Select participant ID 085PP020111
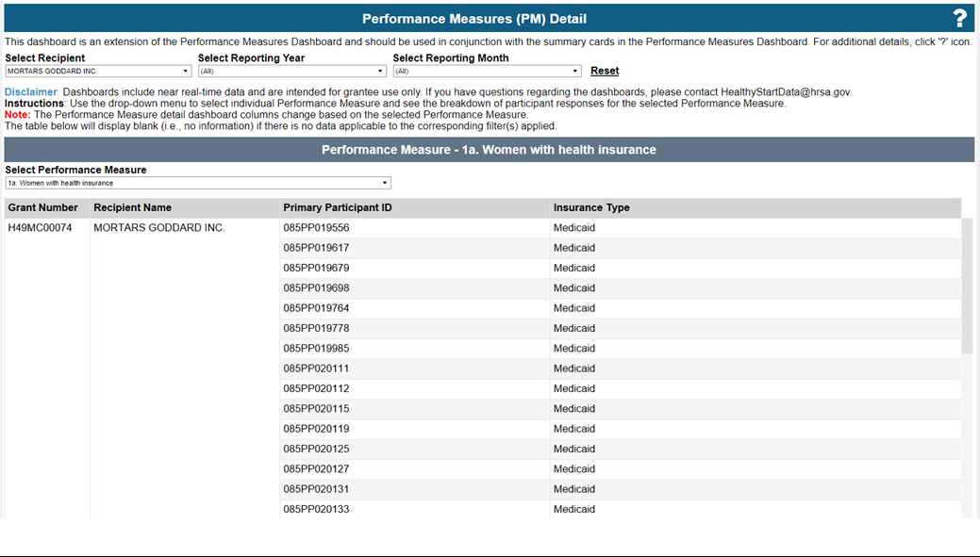Viewport: 980px width, 557px height. pos(316,369)
